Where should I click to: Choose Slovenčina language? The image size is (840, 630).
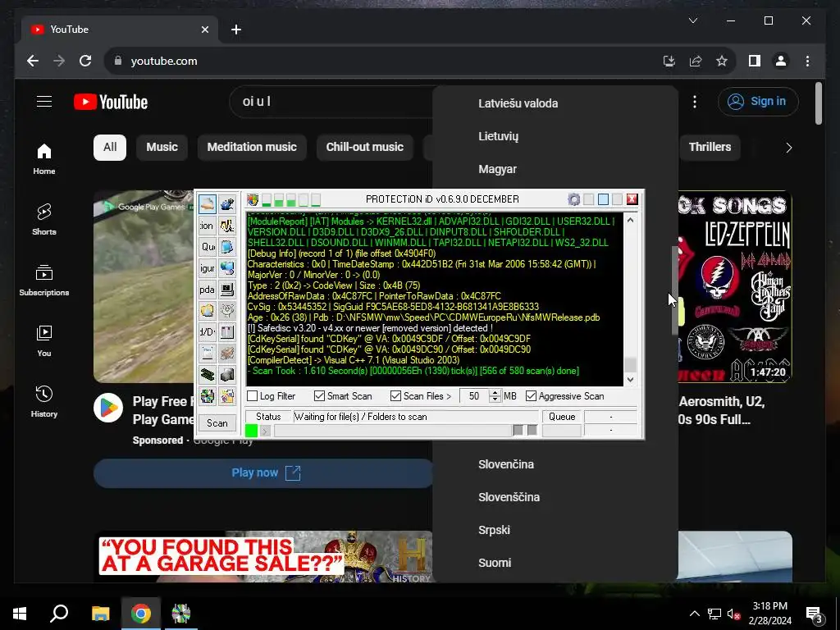(x=505, y=464)
